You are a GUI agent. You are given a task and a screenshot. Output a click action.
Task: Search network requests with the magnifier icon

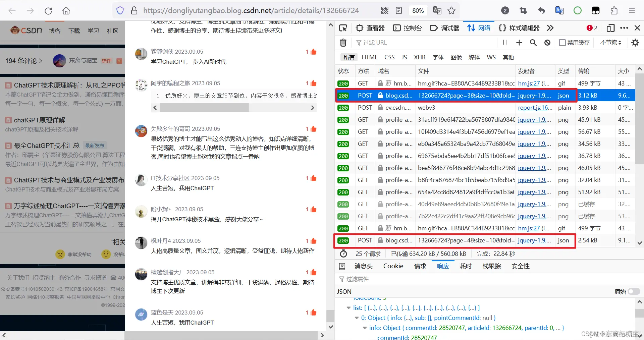pyautogui.click(x=533, y=43)
